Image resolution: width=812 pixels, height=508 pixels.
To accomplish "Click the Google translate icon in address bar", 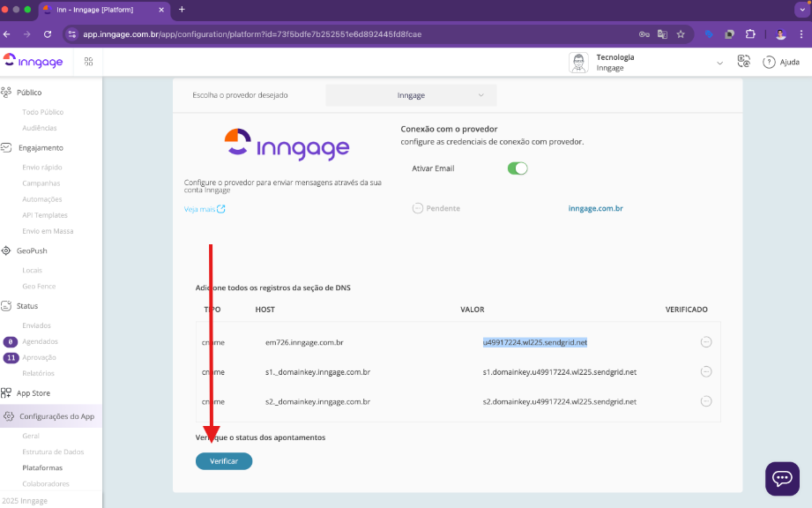I will pyautogui.click(x=662, y=34).
